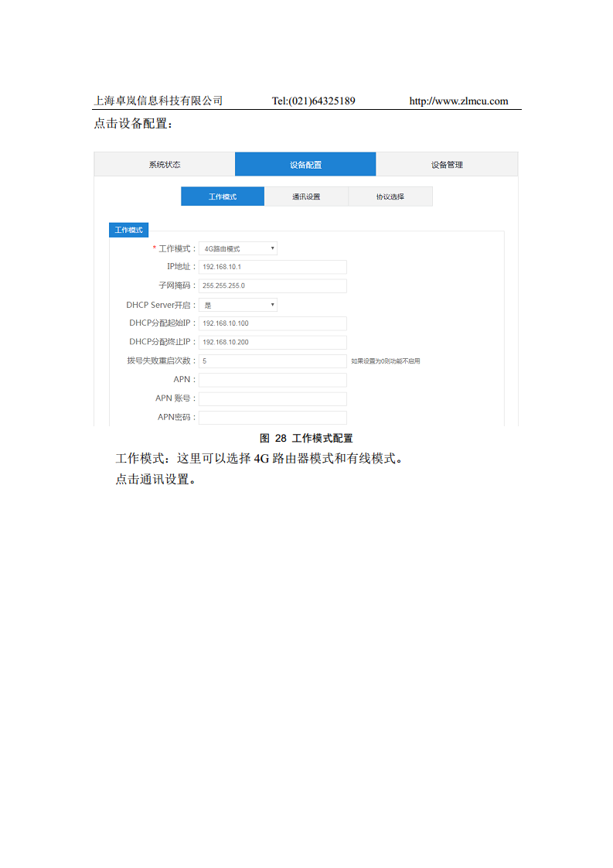Open the DHCP Server开启 dropdown
Screen dimensions: 613x868
click(x=238, y=305)
